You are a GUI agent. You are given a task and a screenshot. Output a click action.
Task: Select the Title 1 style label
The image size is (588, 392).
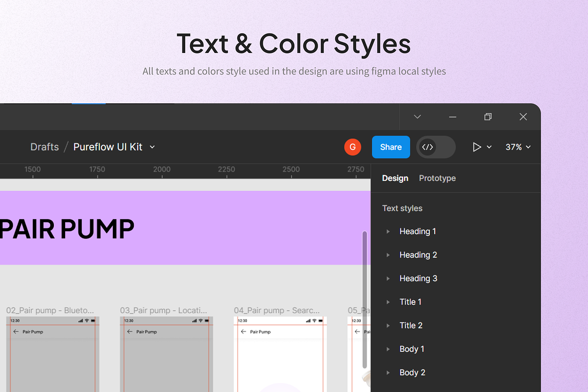coord(410,302)
